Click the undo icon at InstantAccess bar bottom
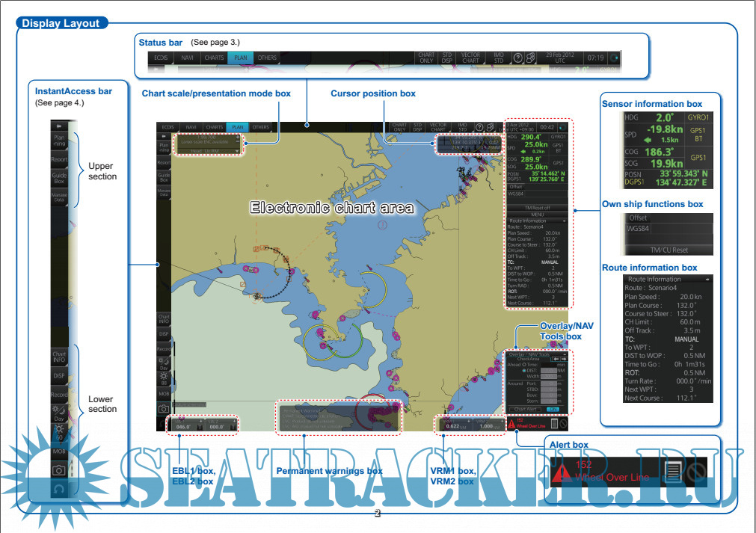The height and width of the screenshot is (533, 756). [58, 490]
